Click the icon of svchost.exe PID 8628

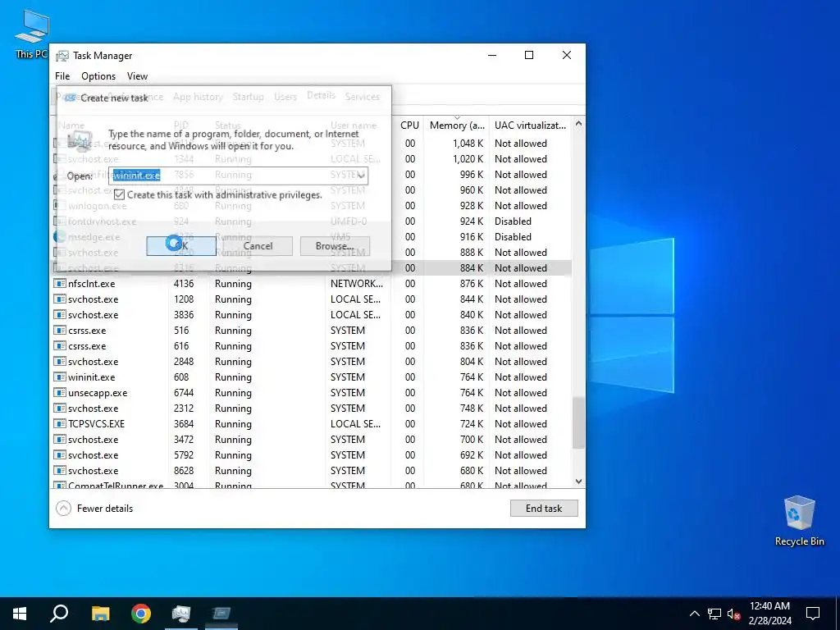click(60, 470)
